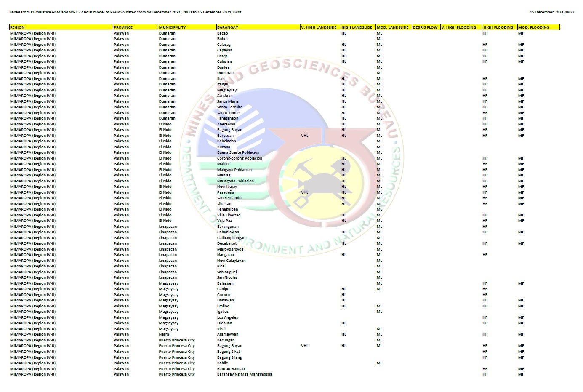Screen dimensions: 583x392
Task: Click the date text '15 December 2021,0800'
Action: (x=551, y=12)
